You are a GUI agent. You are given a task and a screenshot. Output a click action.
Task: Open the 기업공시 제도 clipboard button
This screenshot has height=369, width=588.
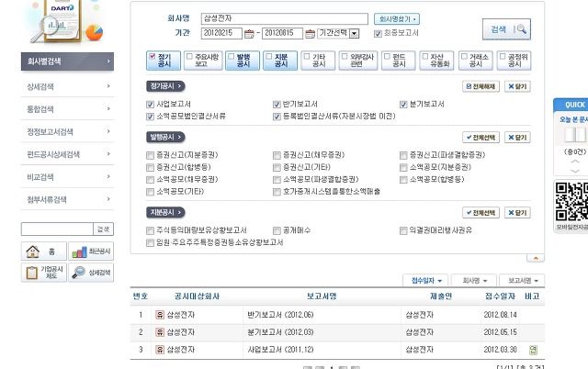click(x=44, y=273)
